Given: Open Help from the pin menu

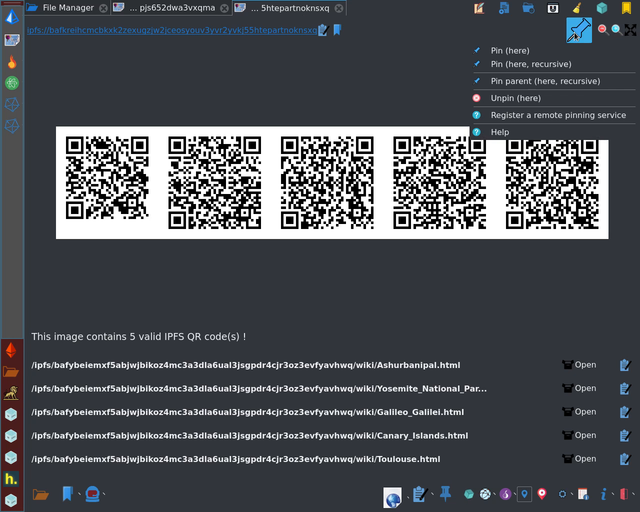Looking at the screenshot, I should coord(500,132).
